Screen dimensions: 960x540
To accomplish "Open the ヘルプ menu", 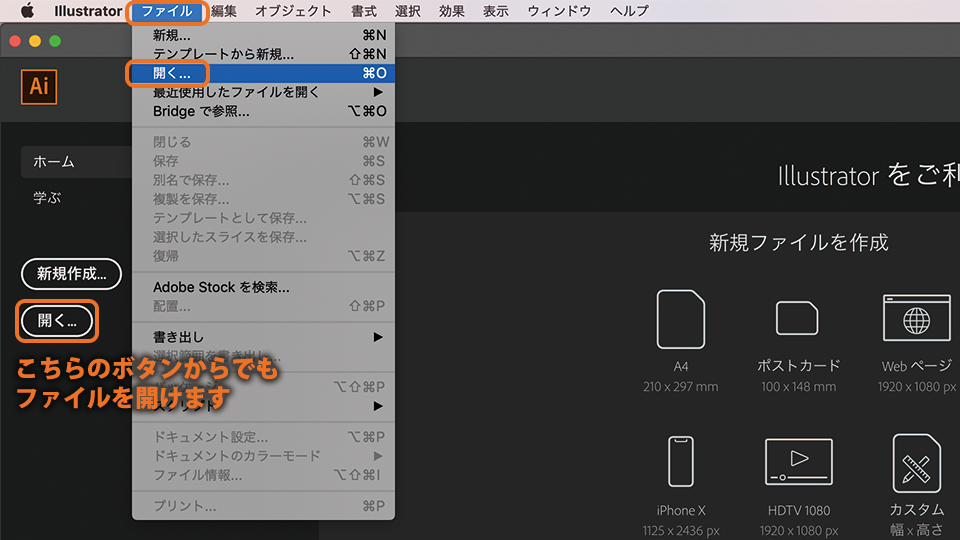I will click(629, 11).
